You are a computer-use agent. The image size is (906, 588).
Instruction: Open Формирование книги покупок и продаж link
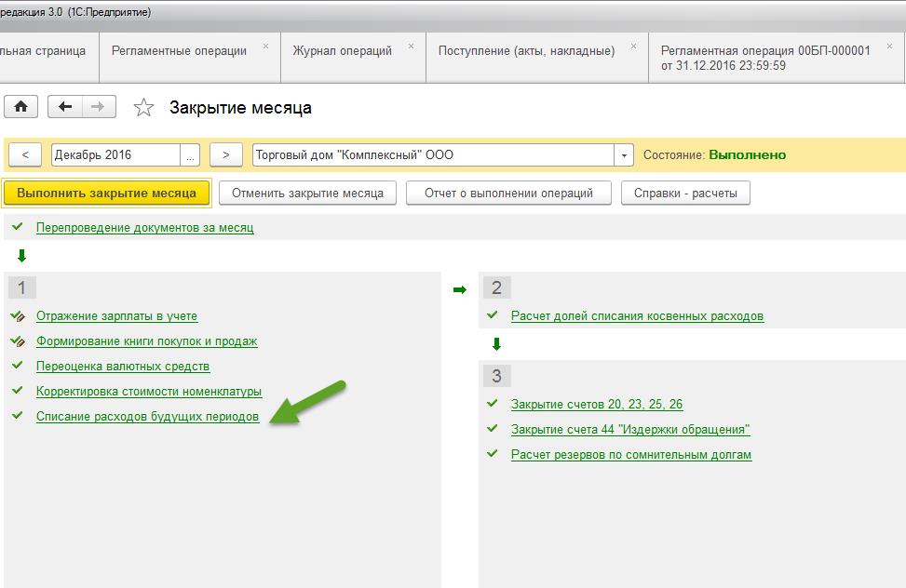click(147, 341)
